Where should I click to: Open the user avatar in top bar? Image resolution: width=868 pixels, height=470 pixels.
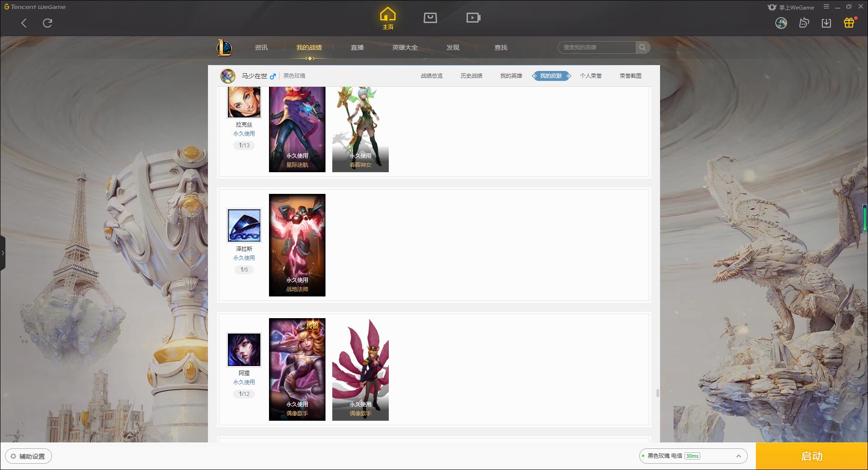pos(781,23)
